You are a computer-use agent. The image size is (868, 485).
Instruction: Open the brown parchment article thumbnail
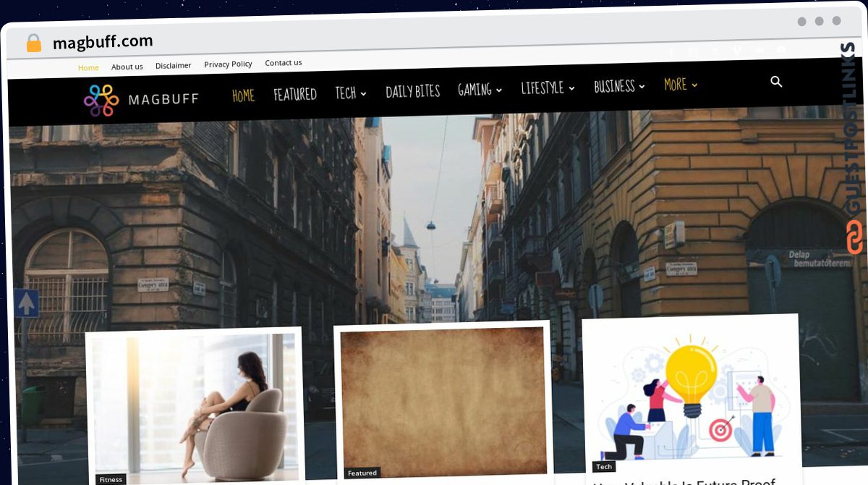(x=443, y=402)
